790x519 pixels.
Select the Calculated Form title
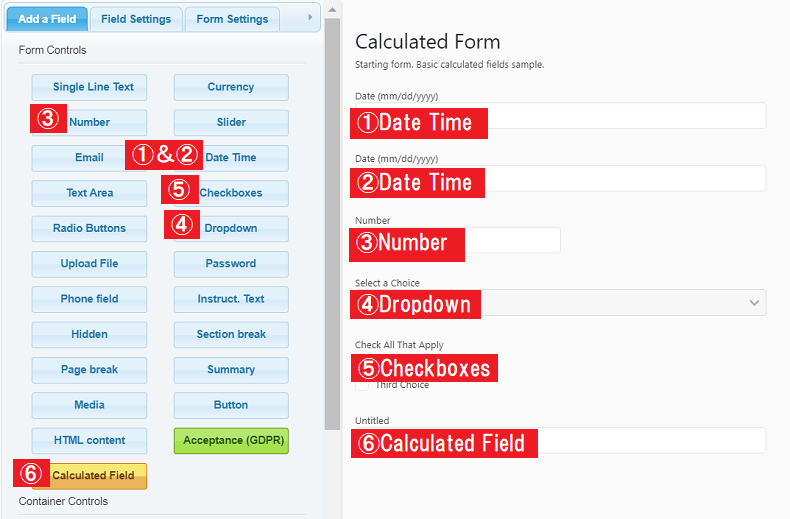click(427, 42)
